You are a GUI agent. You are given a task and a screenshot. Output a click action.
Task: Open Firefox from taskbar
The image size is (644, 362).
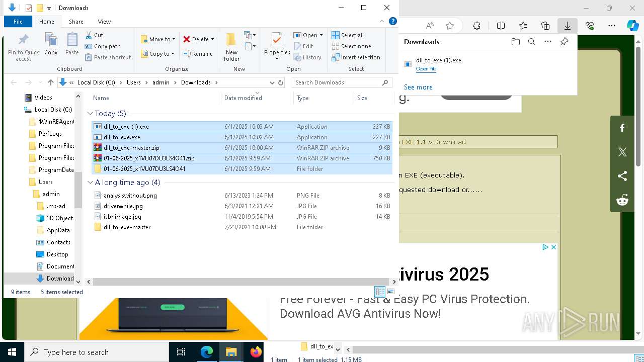pyautogui.click(x=256, y=352)
